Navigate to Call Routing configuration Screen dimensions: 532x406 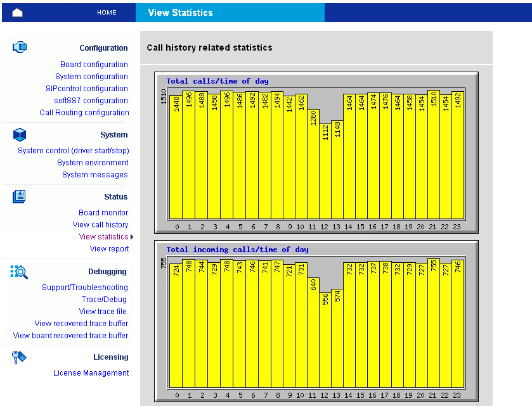[84, 113]
